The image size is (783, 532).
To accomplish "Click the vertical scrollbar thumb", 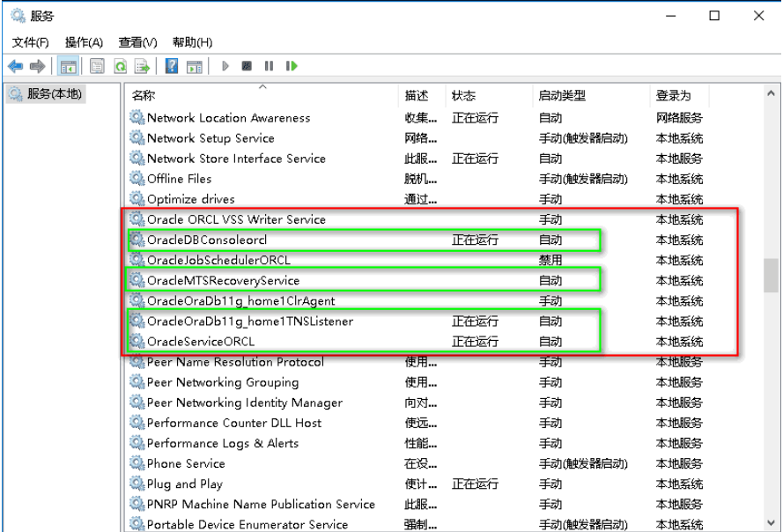I will 771,275.
